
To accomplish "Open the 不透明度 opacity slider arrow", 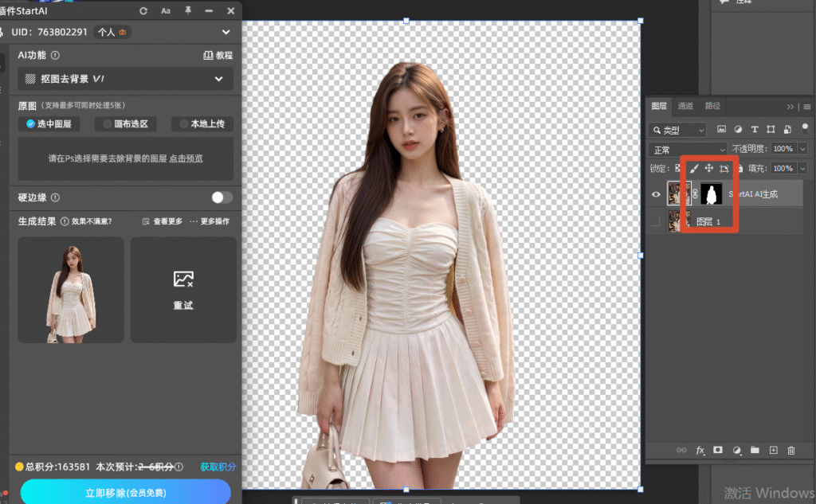I will 802,149.
